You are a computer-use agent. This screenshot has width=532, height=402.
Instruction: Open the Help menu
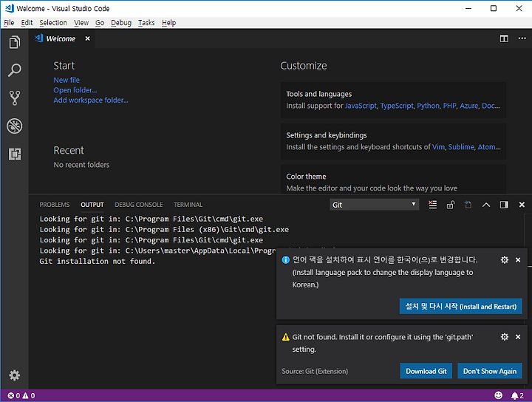pos(168,23)
